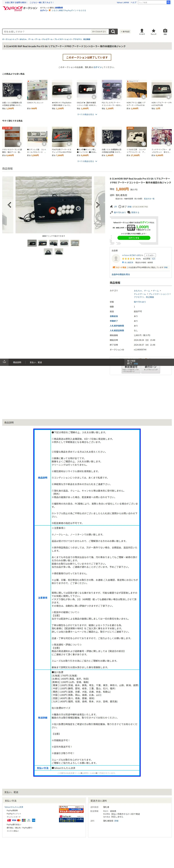Click 入札者評価制限 info link
The height and width of the screenshot is (868, 174).
click(117, 325)
